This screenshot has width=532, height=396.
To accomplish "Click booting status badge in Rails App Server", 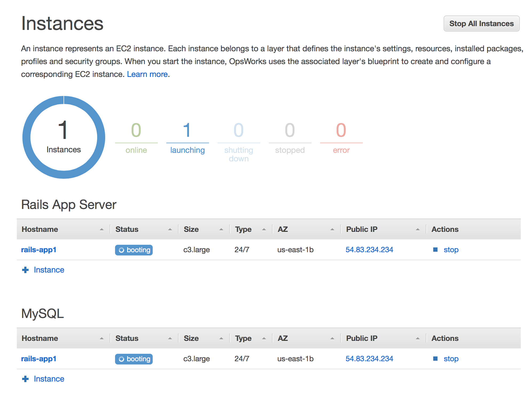I will click(134, 250).
